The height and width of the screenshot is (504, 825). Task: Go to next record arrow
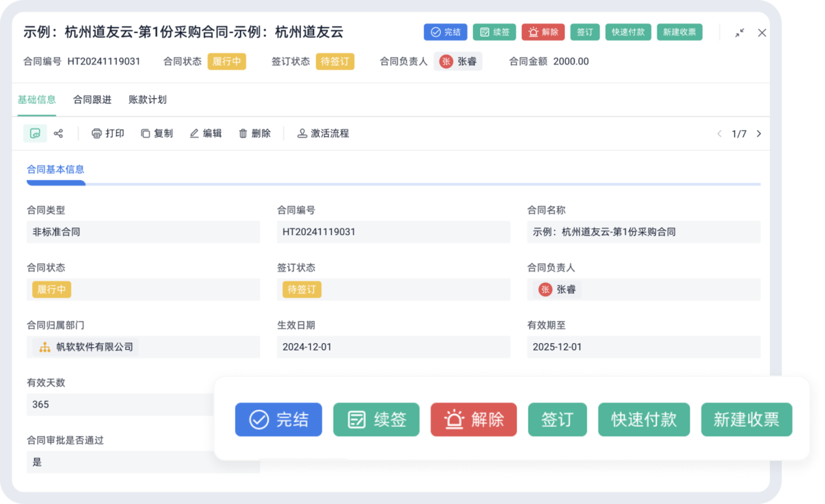(x=759, y=134)
